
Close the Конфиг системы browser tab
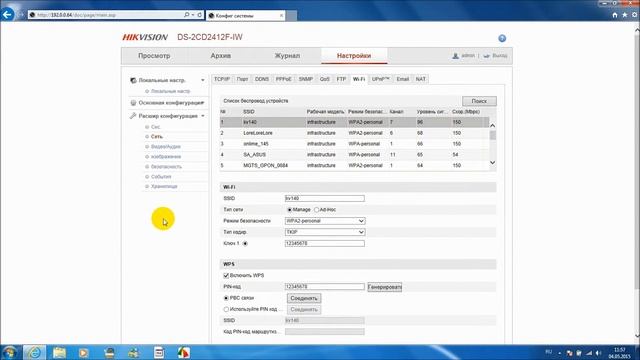coord(281,16)
